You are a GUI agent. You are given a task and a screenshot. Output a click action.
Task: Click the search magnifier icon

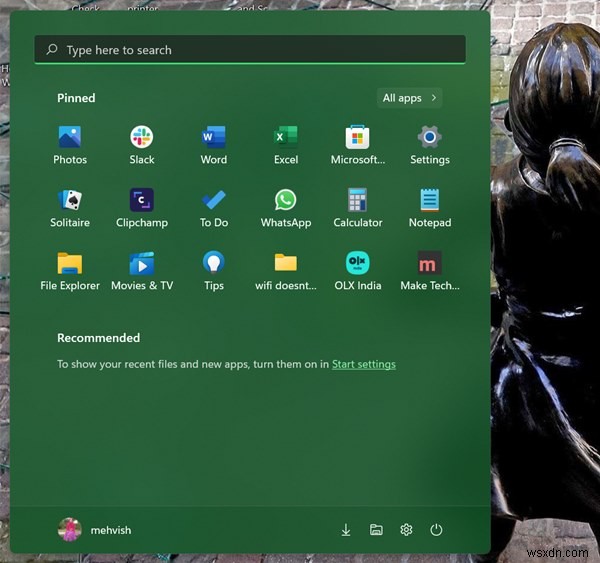[52, 49]
